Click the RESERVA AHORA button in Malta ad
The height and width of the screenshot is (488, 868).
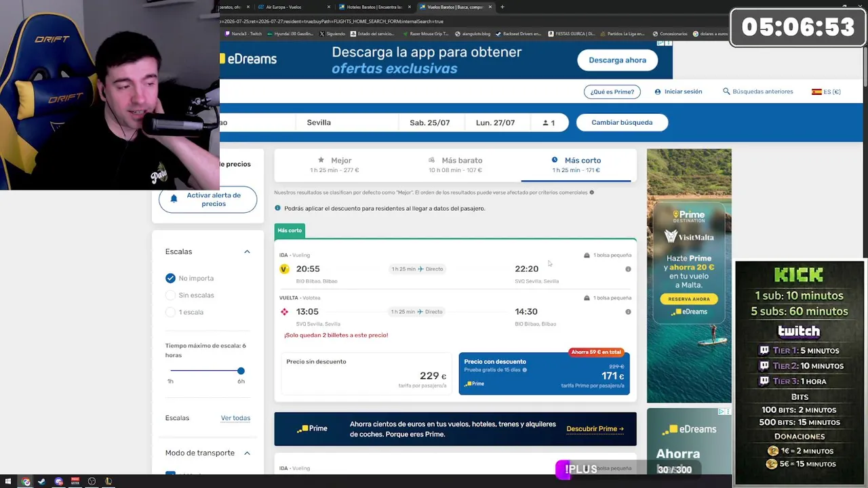pos(689,299)
